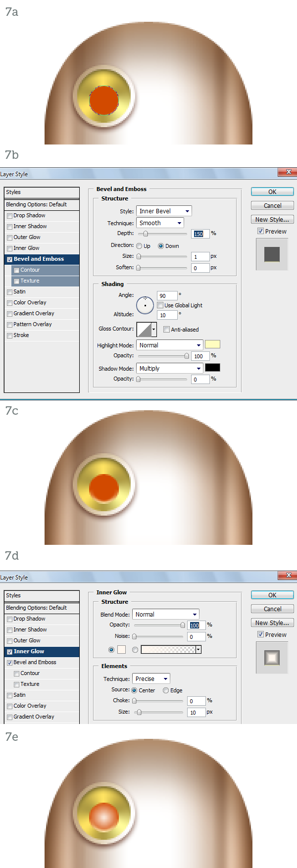This screenshot has height=868, width=297.
Task: Click the Inner Glow Size field showing 10
Action: 197,713
